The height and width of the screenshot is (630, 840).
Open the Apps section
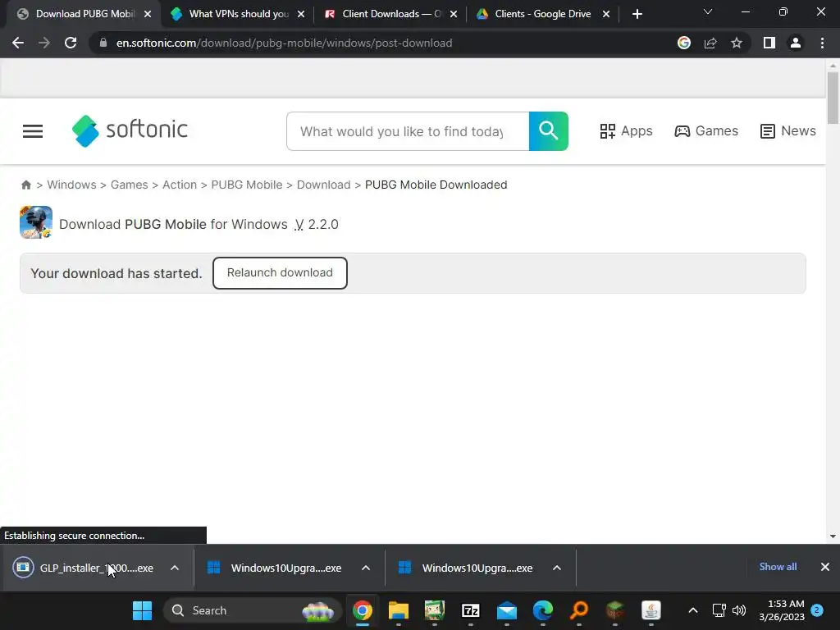coord(626,131)
